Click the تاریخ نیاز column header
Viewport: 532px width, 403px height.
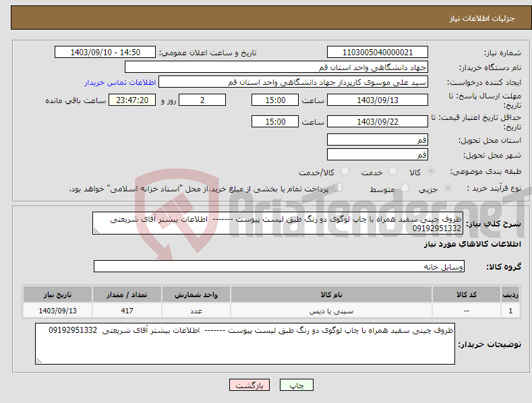(58, 294)
